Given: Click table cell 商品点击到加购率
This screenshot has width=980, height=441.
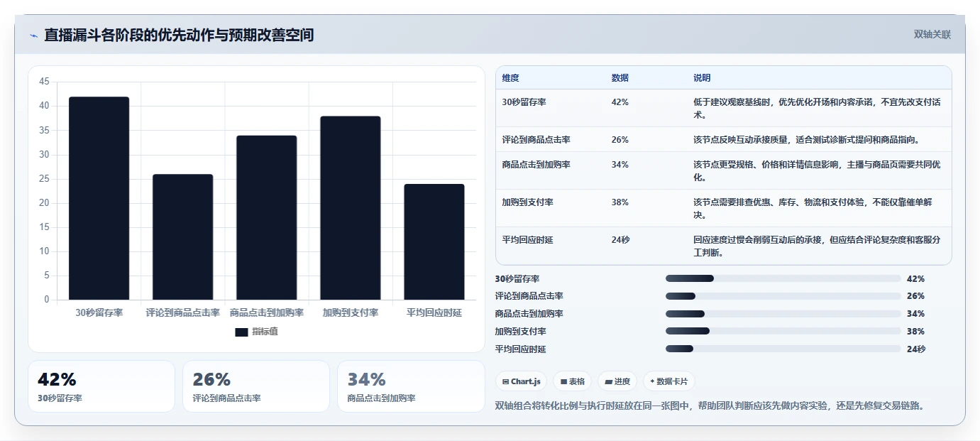Looking at the screenshot, I should [x=536, y=165].
